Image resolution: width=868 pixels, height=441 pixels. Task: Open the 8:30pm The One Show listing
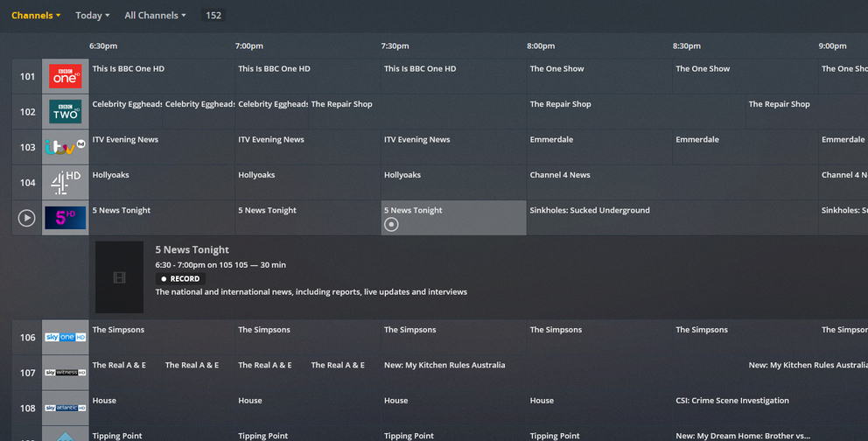[745, 76]
